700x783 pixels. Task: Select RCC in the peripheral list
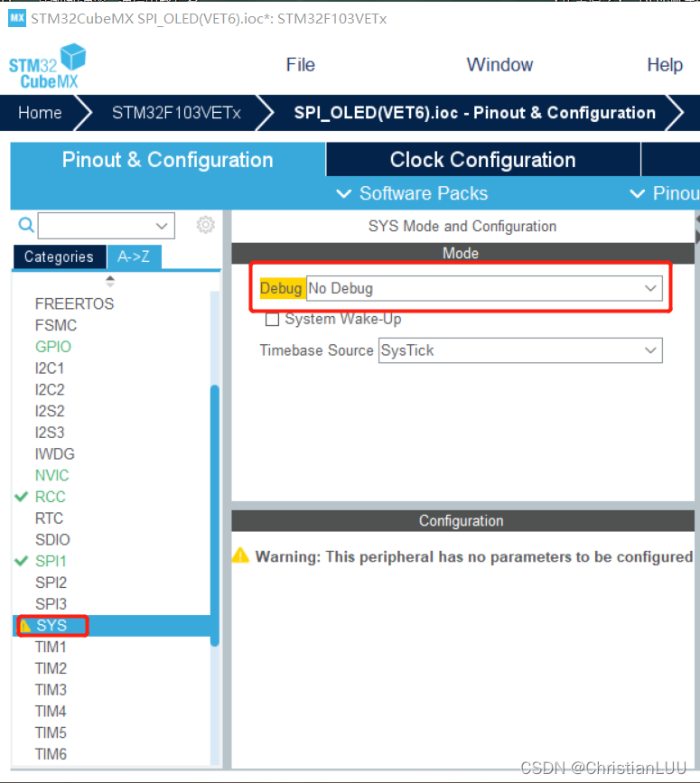50,497
